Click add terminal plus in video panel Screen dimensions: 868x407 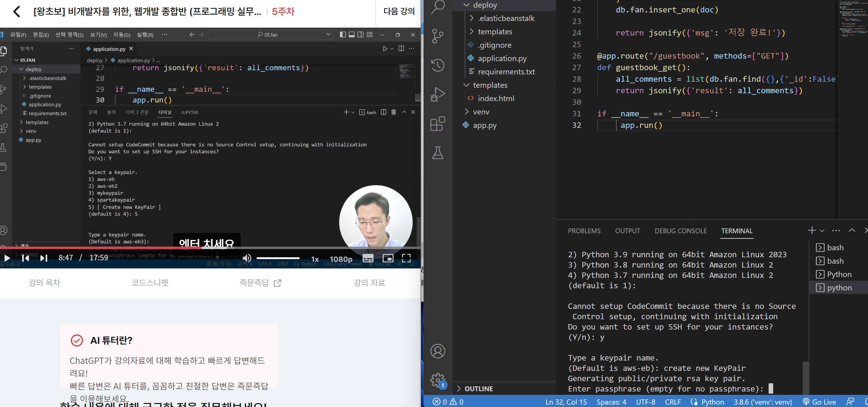pyautogui.click(x=346, y=112)
